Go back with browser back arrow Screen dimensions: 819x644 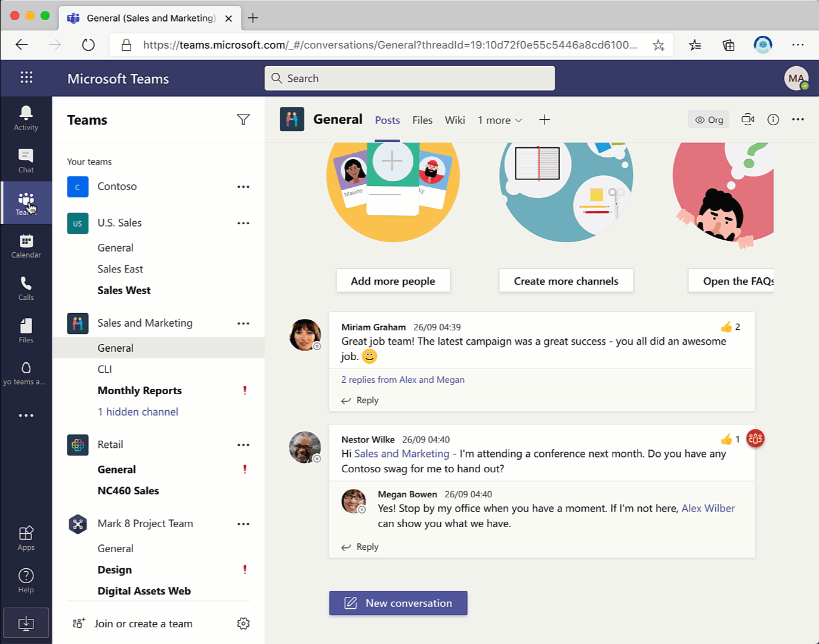[22, 45]
